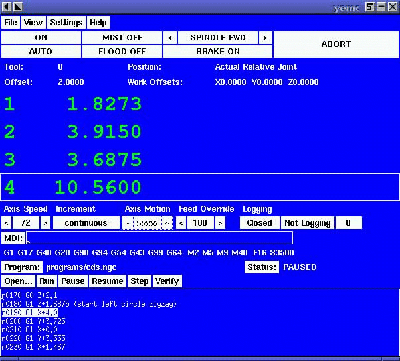Image resolution: width=400 pixels, height=361 pixels.
Task: Decrease spindle speed with left arrow
Action: coord(170,38)
